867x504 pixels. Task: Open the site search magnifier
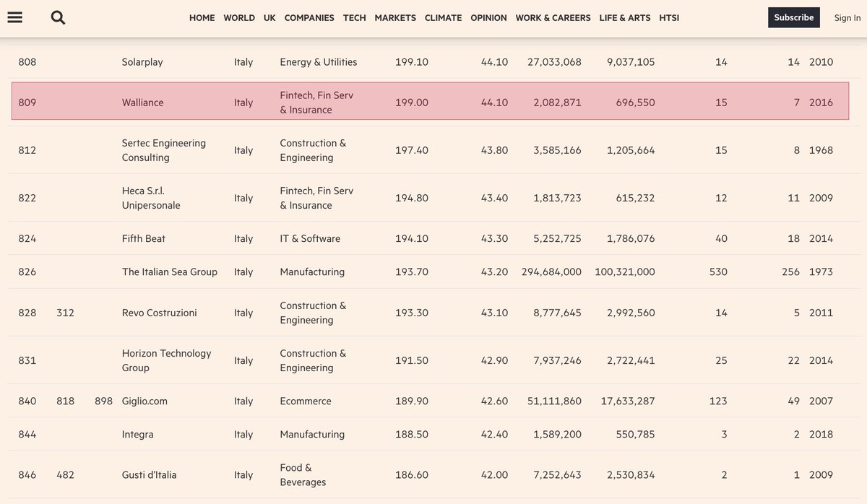click(59, 17)
